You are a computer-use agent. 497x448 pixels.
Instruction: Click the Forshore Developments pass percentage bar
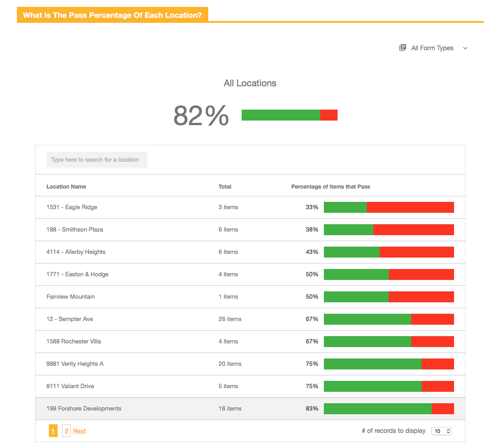tap(389, 409)
